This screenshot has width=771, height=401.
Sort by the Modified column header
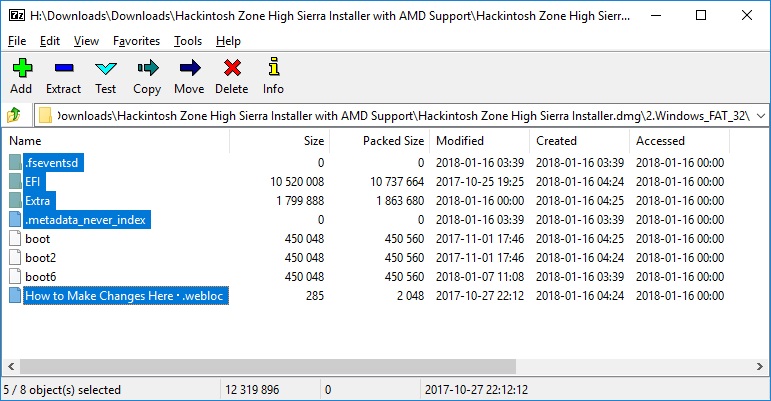coord(479,141)
